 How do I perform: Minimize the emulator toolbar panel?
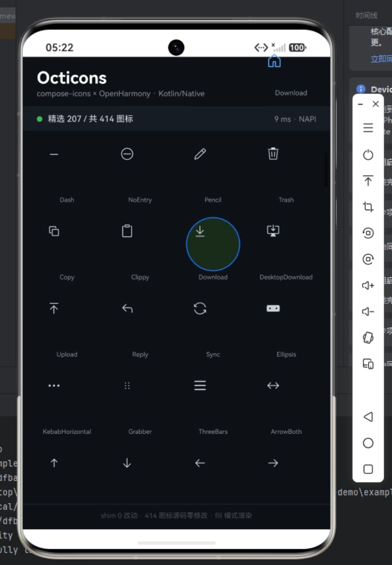360,104
